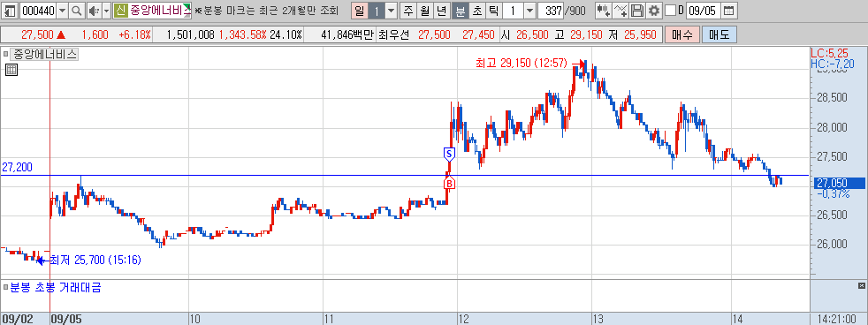Click the 매수 buy button
Image resolution: width=868 pixels, height=325 pixels.
pos(681,34)
